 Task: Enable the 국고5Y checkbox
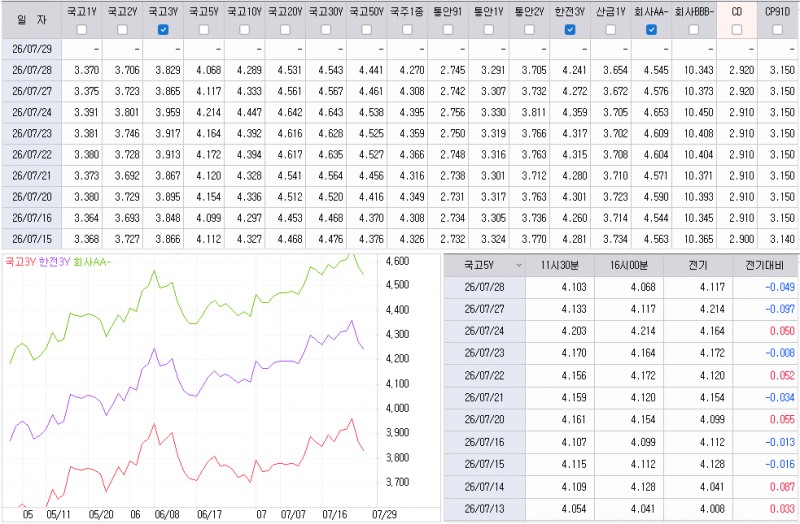(204, 30)
